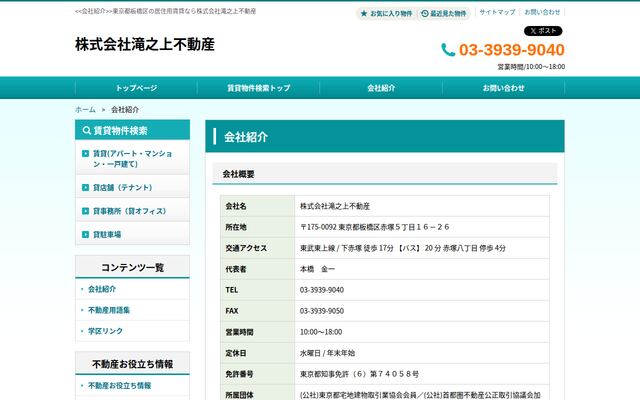Open サイトマップ link in the header
This screenshot has height=400, width=640.
(x=497, y=12)
